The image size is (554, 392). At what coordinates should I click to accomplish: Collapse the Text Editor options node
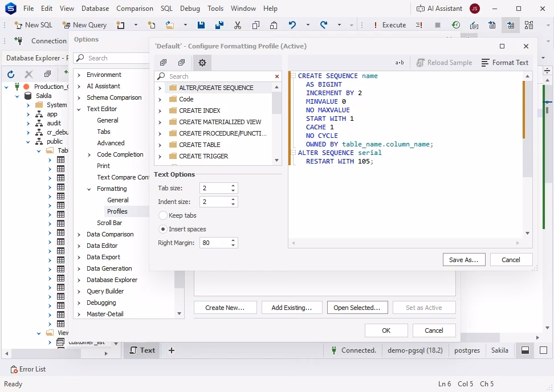(79, 109)
